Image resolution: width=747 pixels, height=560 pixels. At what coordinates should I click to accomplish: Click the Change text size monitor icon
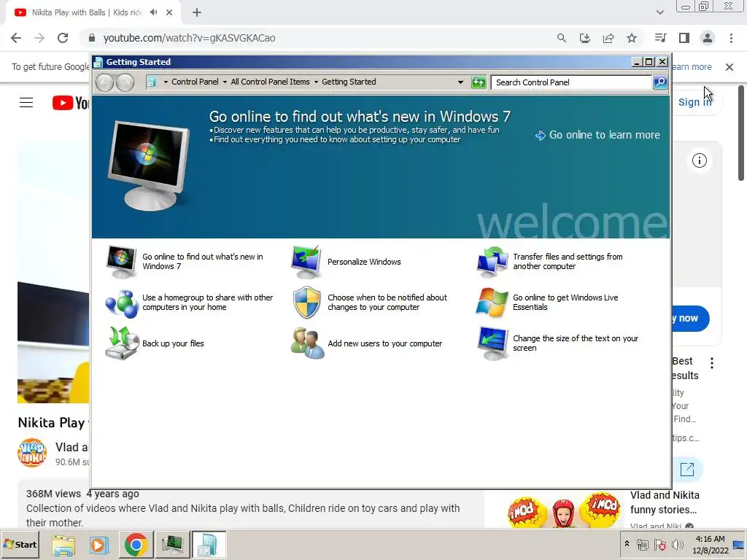(493, 343)
